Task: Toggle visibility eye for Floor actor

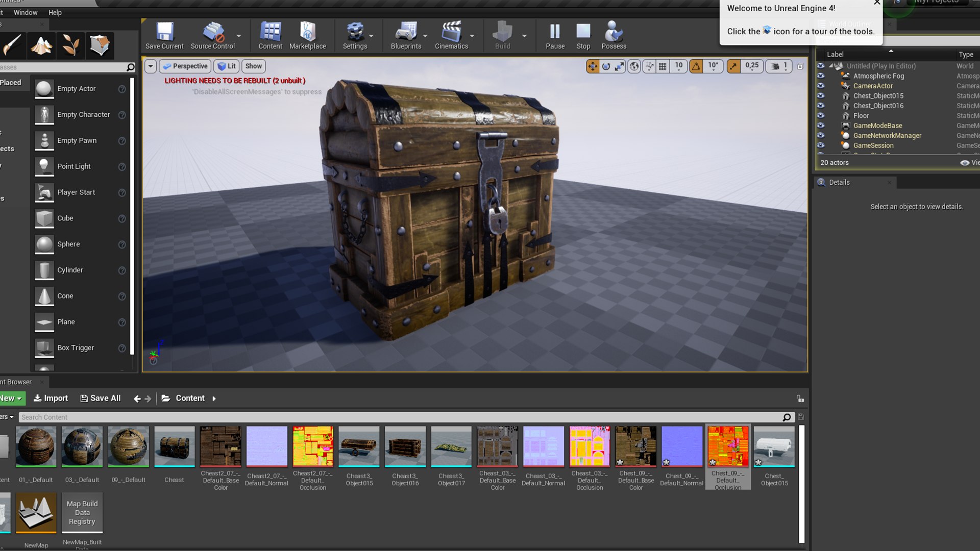Action: [x=821, y=115]
